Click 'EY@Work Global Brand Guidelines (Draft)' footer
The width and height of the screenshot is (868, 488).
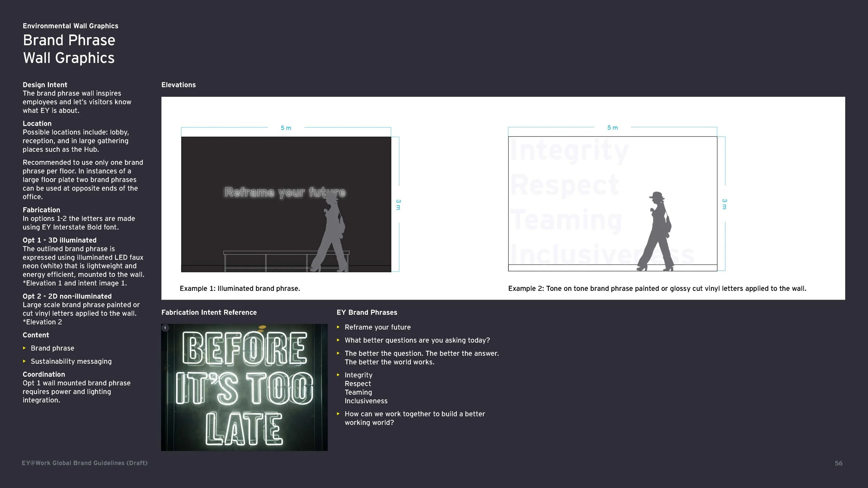(x=85, y=463)
